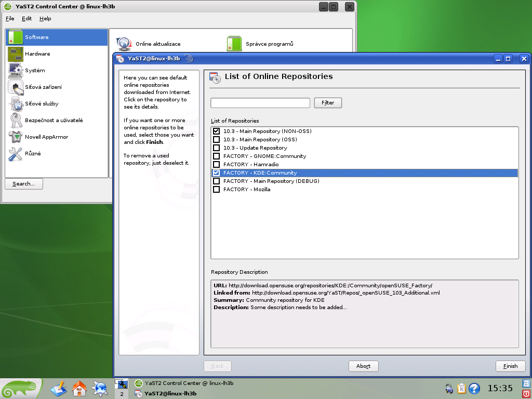Image resolution: width=532 pixels, height=399 pixels.
Task: Click the lock session icon in panel
Action: click(x=527, y=383)
